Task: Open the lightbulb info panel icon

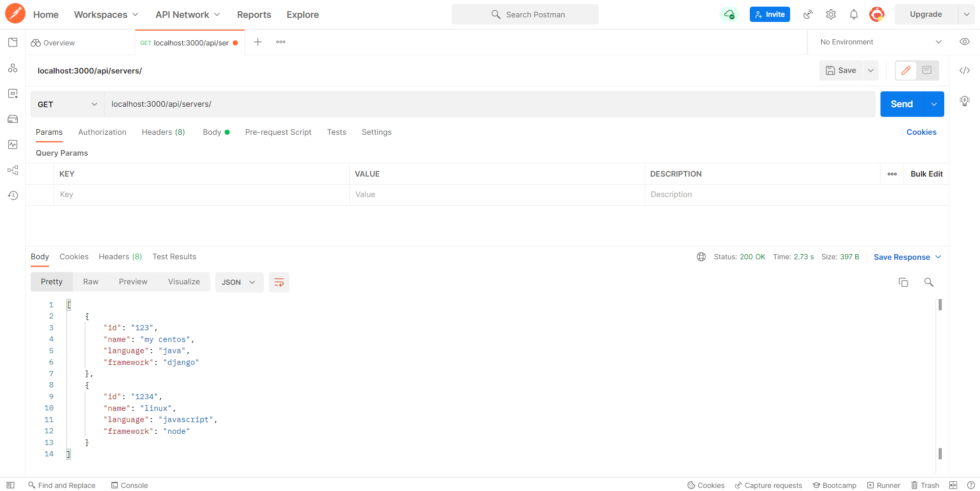Action: tap(965, 101)
